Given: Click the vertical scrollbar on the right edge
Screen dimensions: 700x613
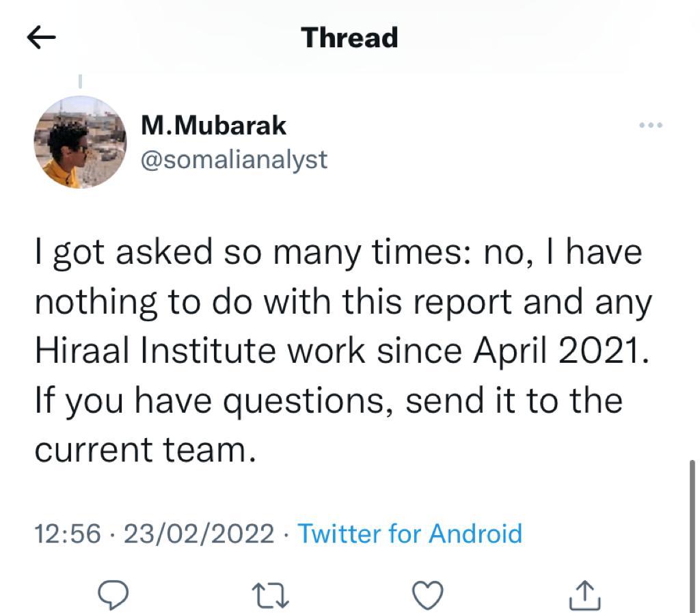Looking at the screenshot, I should 692,519.
